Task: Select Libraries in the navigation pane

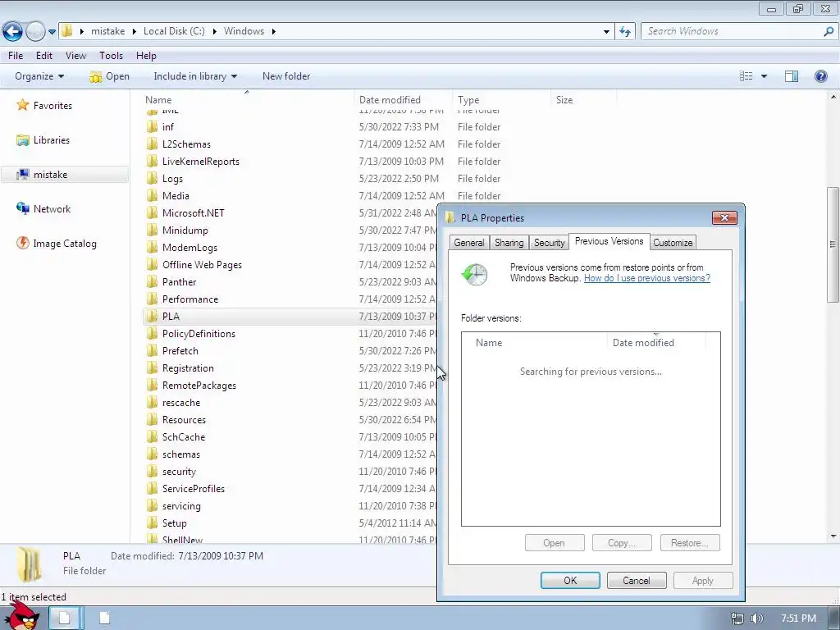Action: [52, 140]
